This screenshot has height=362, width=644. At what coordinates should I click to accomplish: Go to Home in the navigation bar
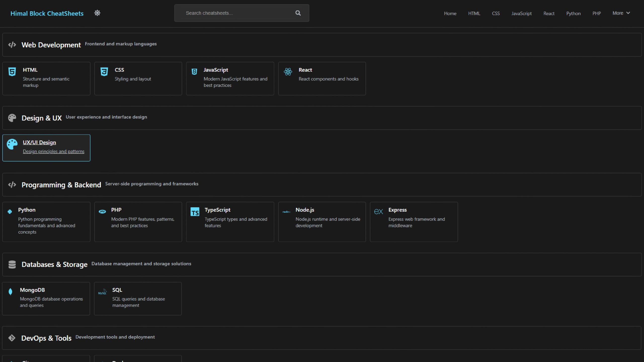point(450,13)
